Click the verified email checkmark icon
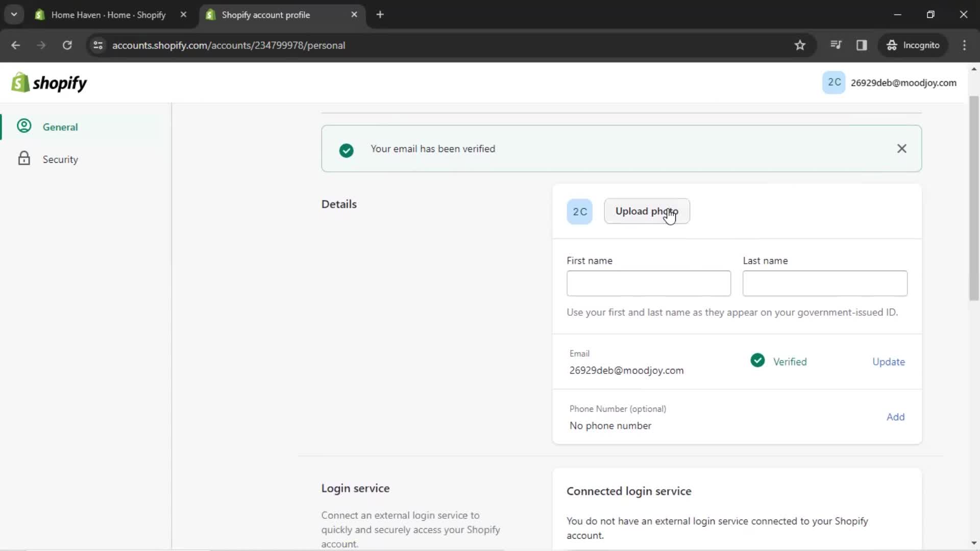980x551 pixels. point(757,361)
